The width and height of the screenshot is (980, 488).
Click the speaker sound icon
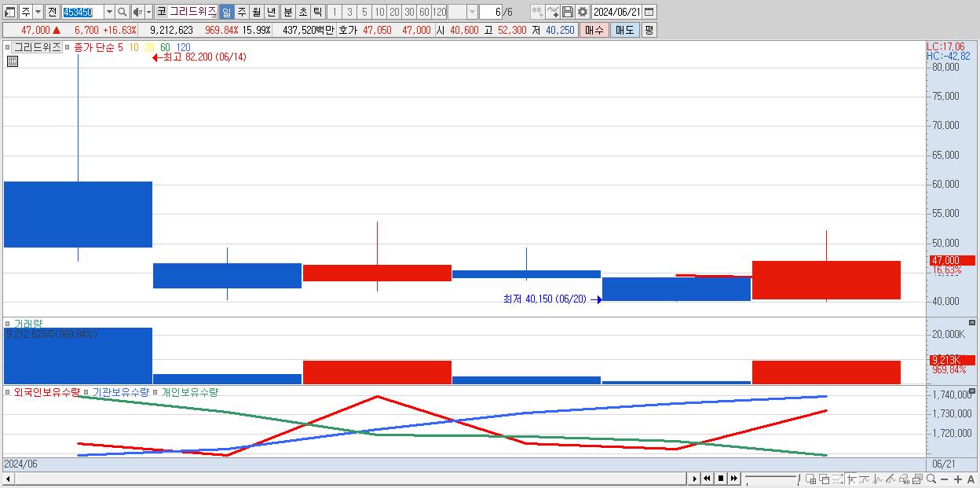[137, 12]
